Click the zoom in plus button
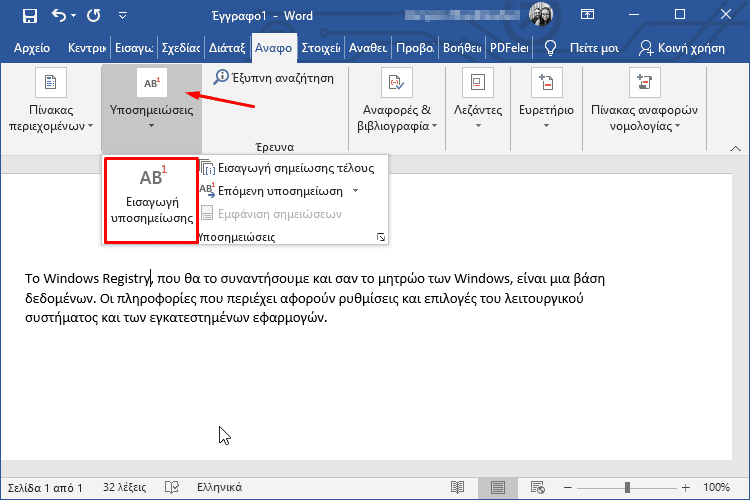Image resolution: width=750 pixels, height=500 pixels. coord(685,488)
